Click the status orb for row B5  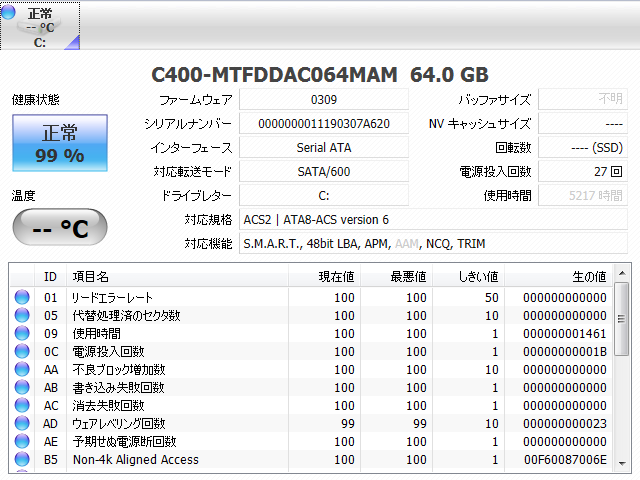coord(22,459)
